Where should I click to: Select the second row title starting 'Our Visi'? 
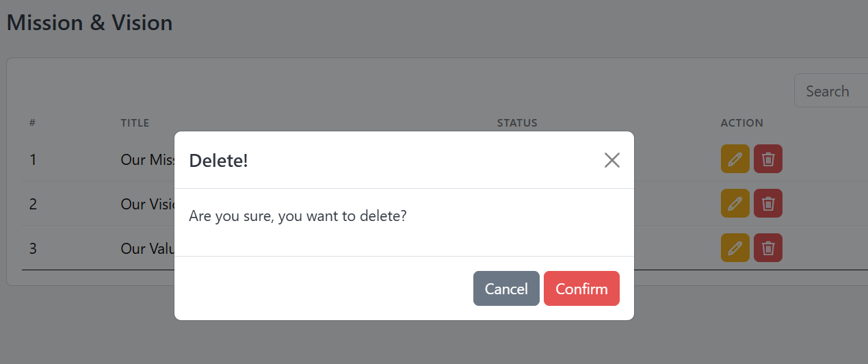coord(147,204)
